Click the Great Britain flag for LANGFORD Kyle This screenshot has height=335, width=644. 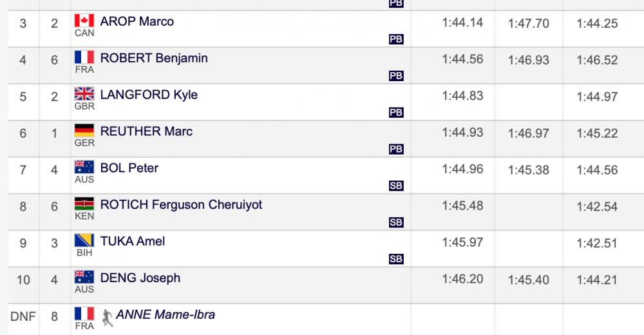pos(84,93)
